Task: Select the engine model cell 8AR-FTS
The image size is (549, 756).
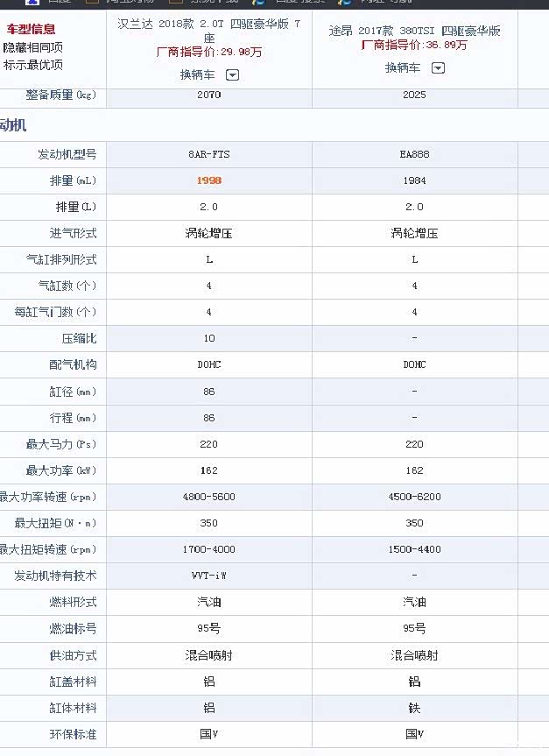Action: (208, 154)
